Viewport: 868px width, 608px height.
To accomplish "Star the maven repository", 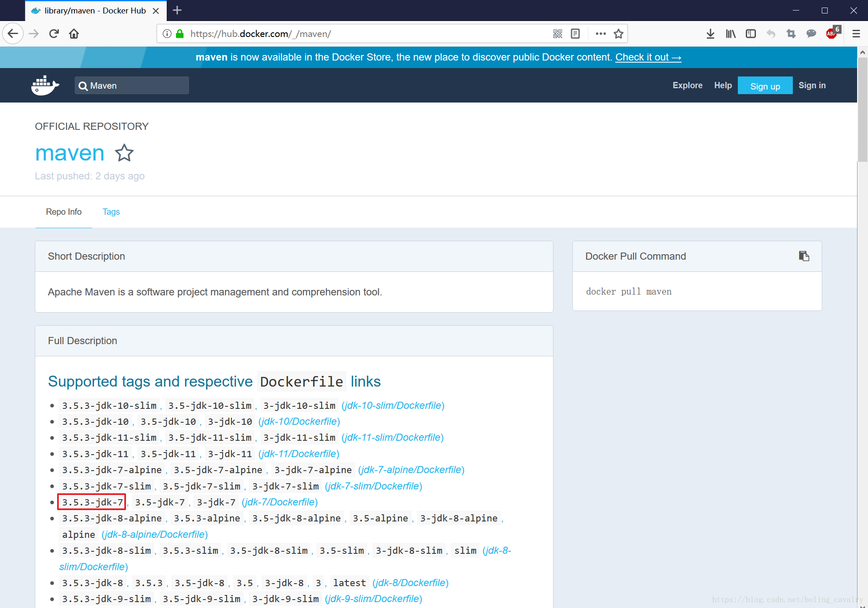I will [x=124, y=153].
